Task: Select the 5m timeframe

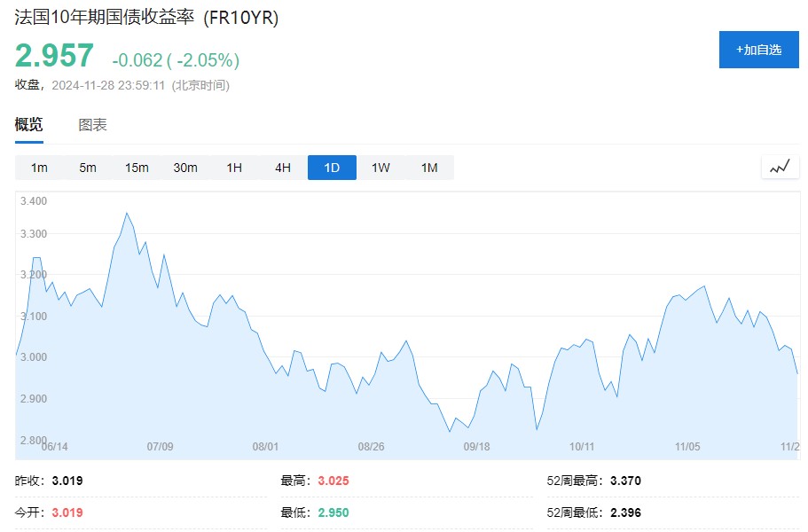Action: tap(88, 168)
